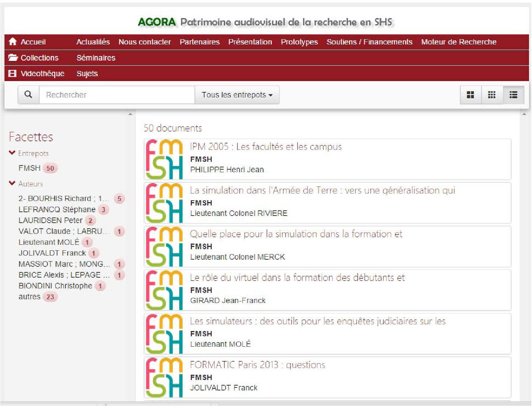Filter by author BOURHIS Richard
The image size is (532, 408).
click(x=64, y=198)
